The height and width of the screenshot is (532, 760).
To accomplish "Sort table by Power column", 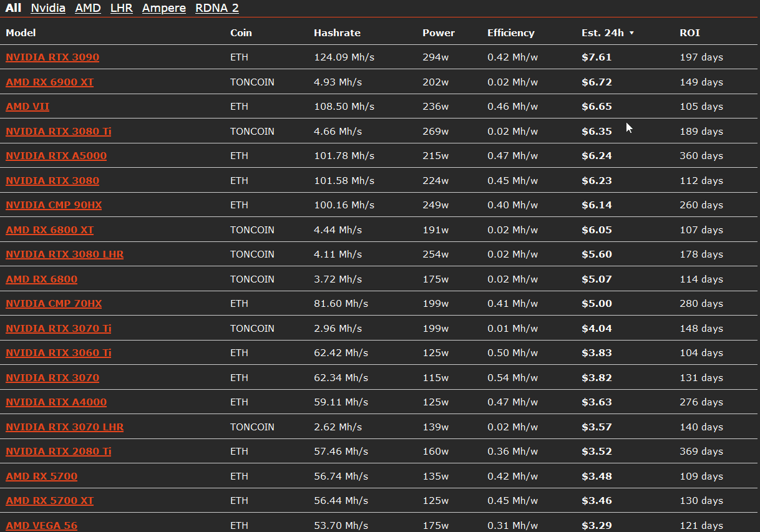I will 439,32.
